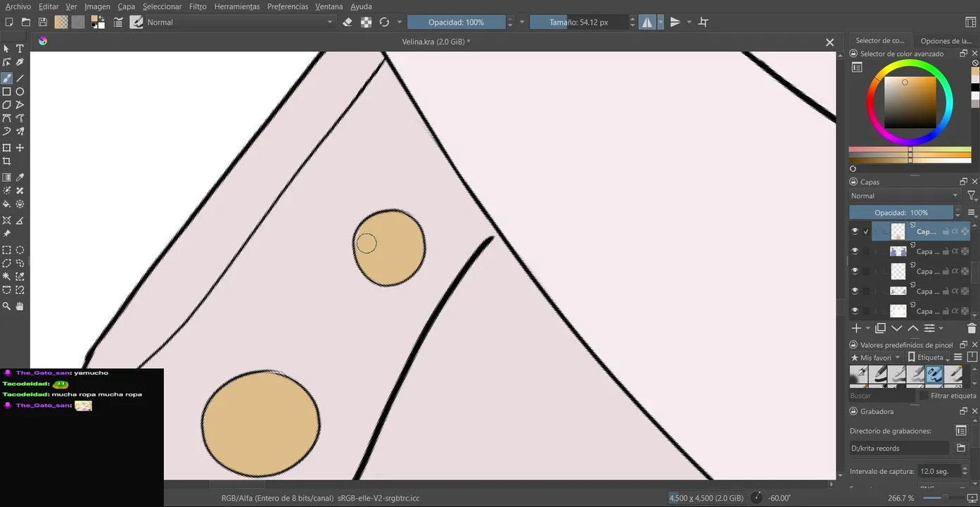Select the Contiguous Selection magic wand tool
The width and height of the screenshot is (980, 507).
click(x=6, y=277)
